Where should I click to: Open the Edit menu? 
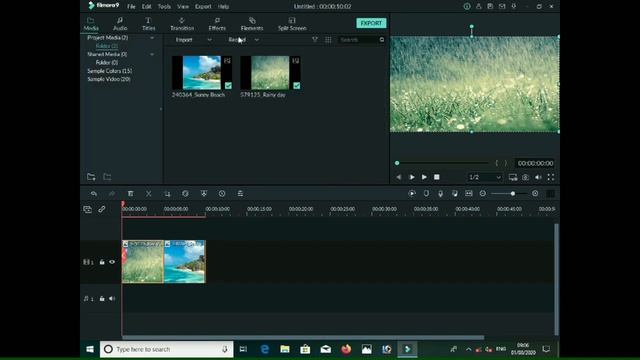click(147, 7)
